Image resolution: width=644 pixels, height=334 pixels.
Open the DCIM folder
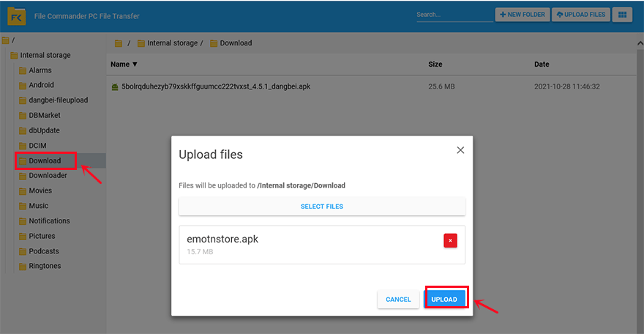click(37, 146)
